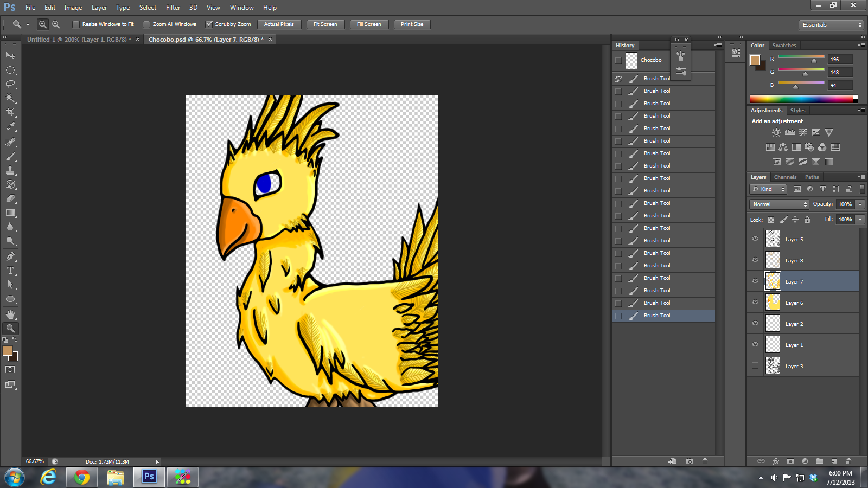Add Brightness/Contrast adjustment icon
This screenshot has width=868, height=488.
click(777, 133)
